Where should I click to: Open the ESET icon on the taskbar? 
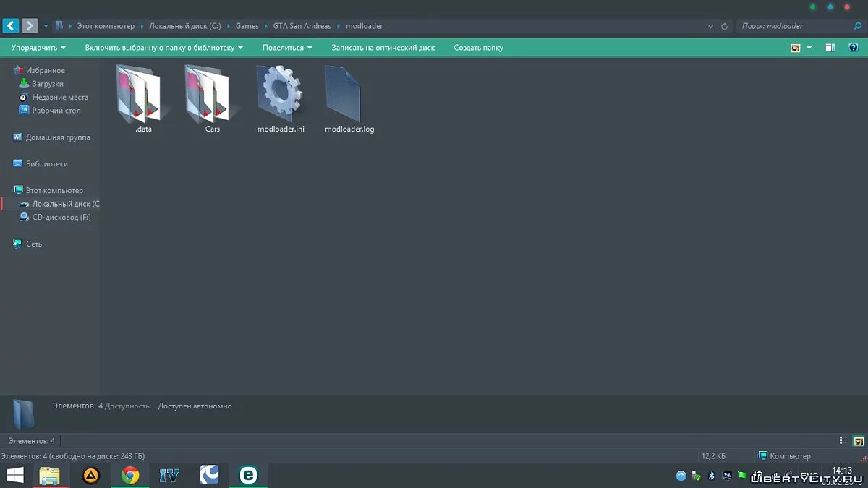(248, 475)
